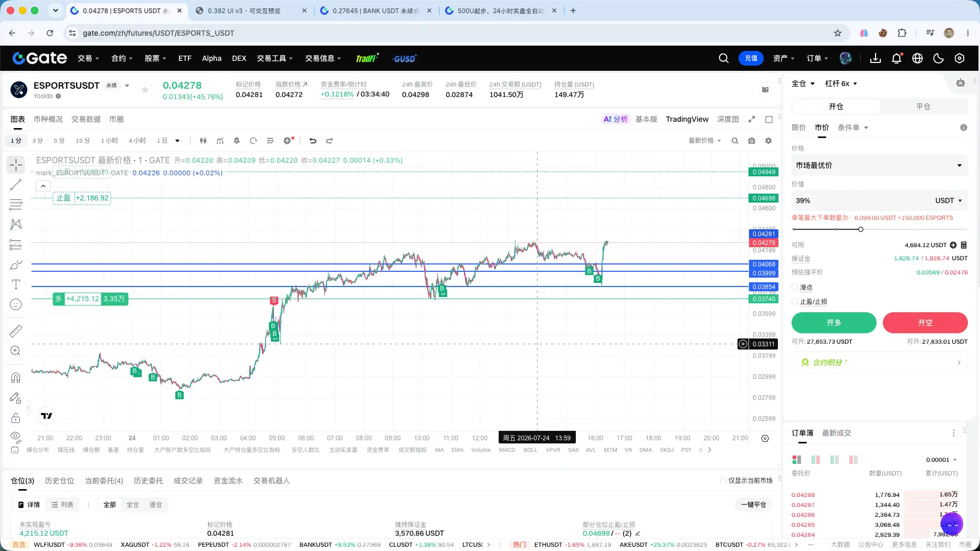The width and height of the screenshot is (980, 551).
Task: Open the calculator icon beside available balance
Action: 964,245
